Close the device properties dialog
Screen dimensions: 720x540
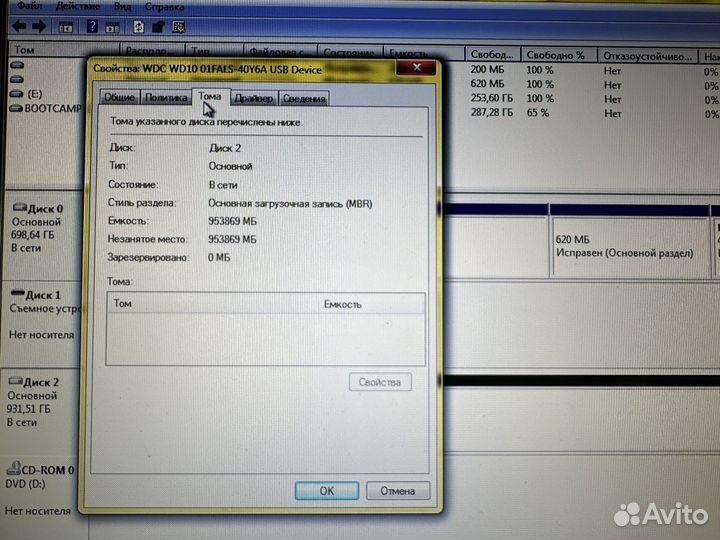click(x=416, y=68)
